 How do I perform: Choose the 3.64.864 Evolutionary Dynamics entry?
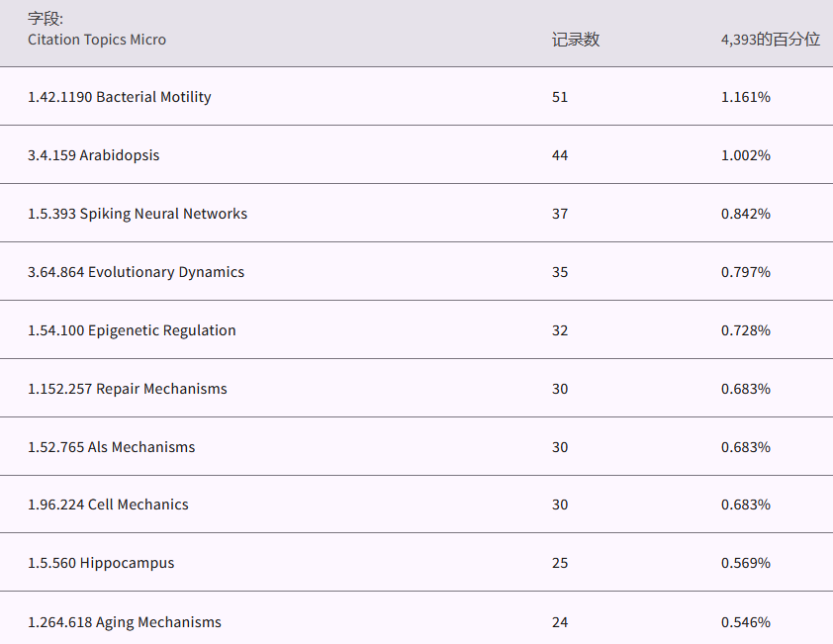point(136,272)
